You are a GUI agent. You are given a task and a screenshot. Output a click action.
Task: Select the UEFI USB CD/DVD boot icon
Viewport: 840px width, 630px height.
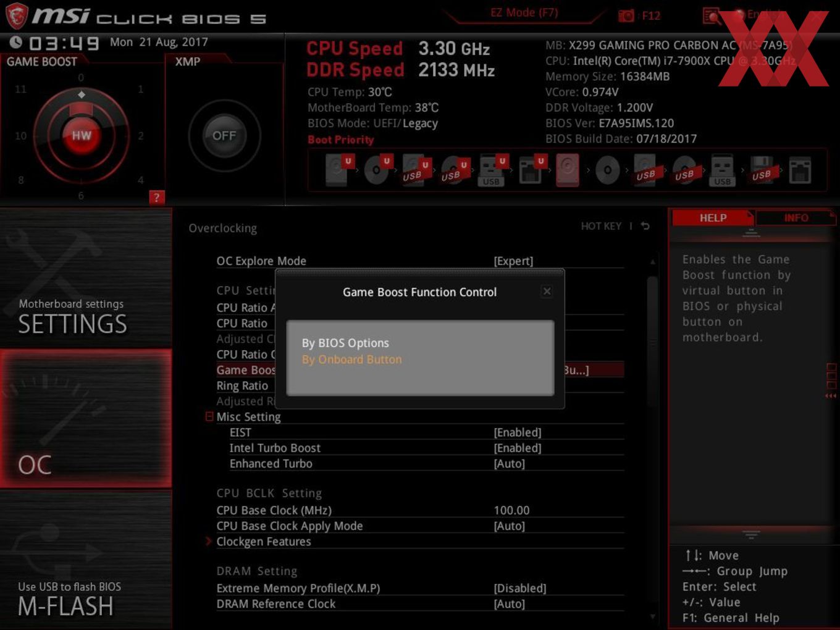coord(453,170)
